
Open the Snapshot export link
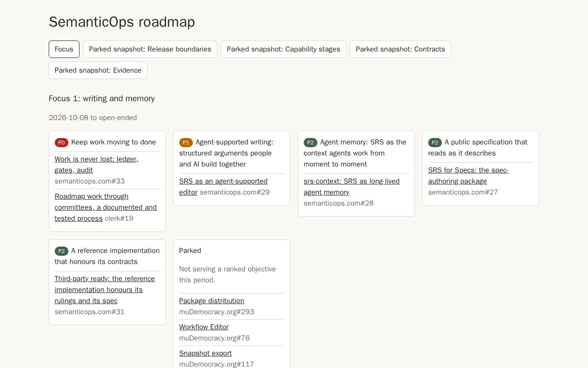coord(205,353)
